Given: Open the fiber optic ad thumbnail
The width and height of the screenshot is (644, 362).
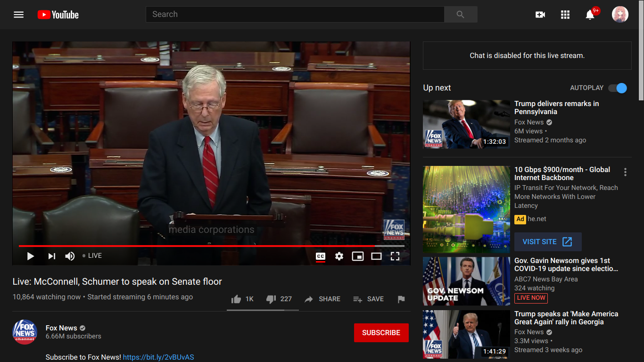Looking at the screenshot, I should (x=466, y=209).
